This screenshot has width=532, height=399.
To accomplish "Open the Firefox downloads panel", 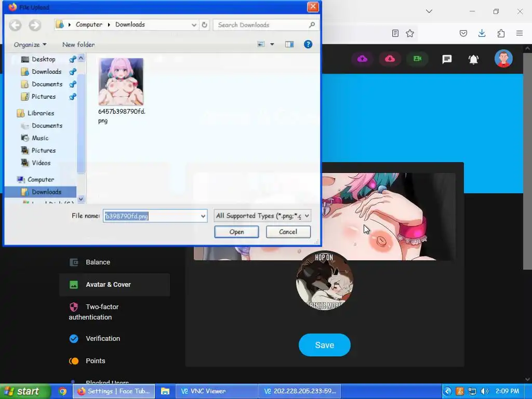I will [x=482, y=33].
